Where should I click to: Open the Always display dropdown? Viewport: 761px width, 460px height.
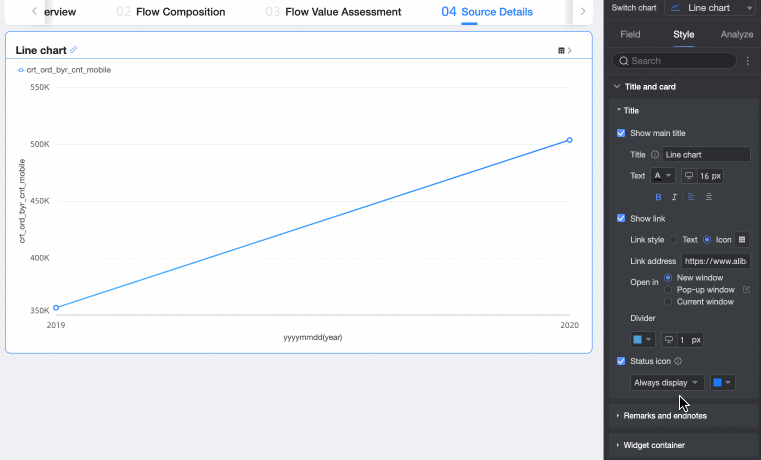tap(666, 383)
